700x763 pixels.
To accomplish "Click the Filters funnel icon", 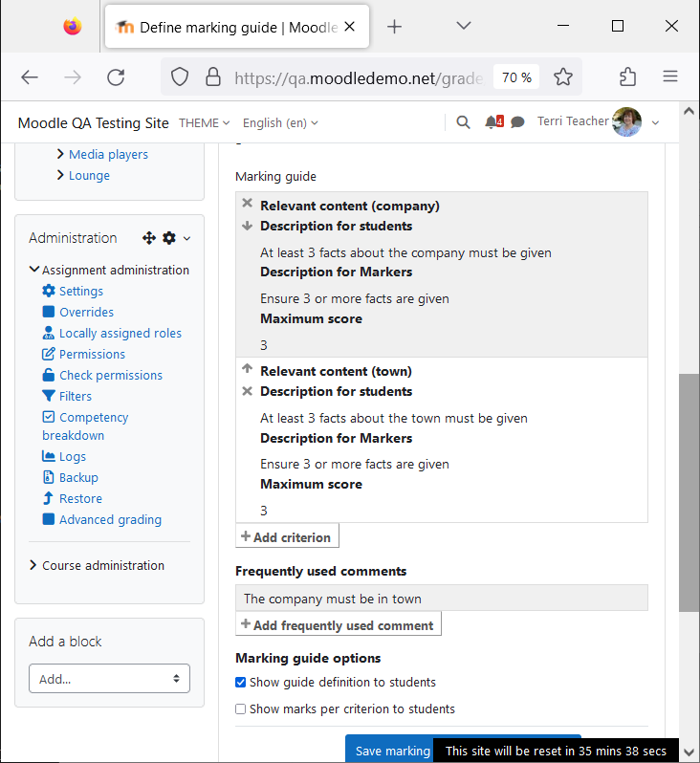I will 48,396.
